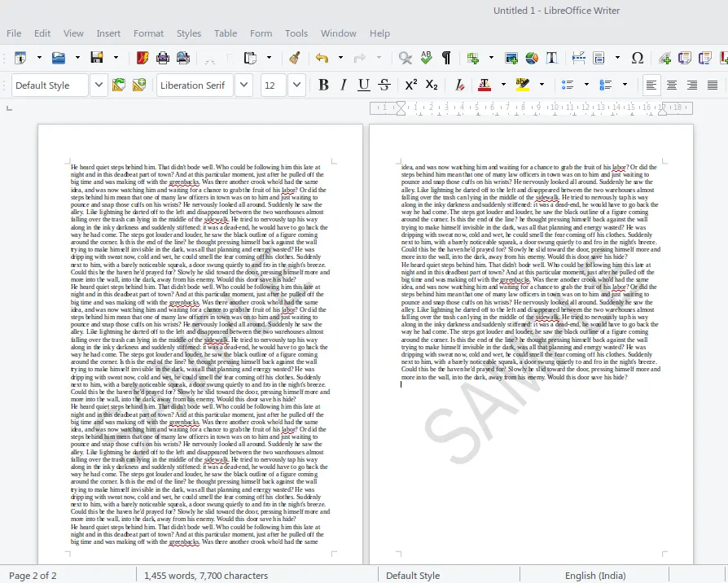Select the Clone Formatting paintbrush

tap(294, 58)
